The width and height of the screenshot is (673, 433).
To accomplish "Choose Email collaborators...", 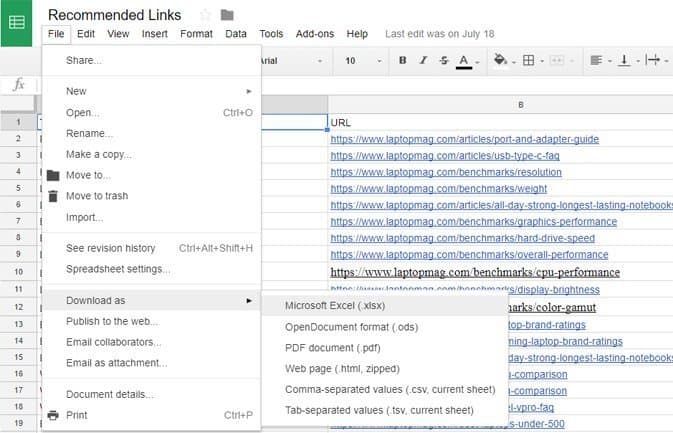I will click(152, 342).
